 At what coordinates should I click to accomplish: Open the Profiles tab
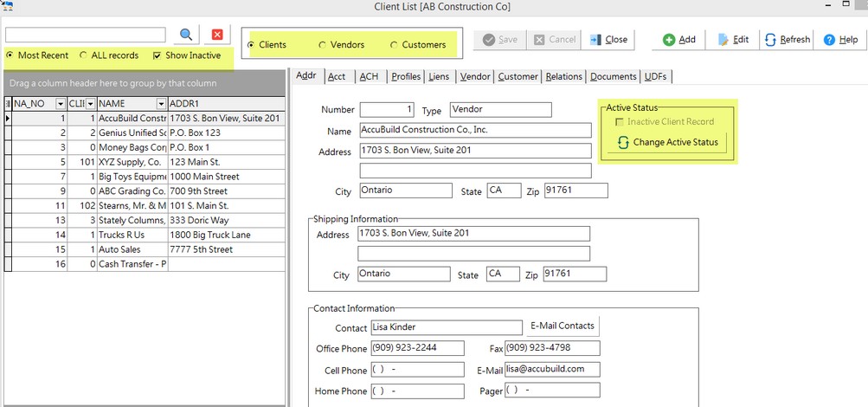pos(406,76)
